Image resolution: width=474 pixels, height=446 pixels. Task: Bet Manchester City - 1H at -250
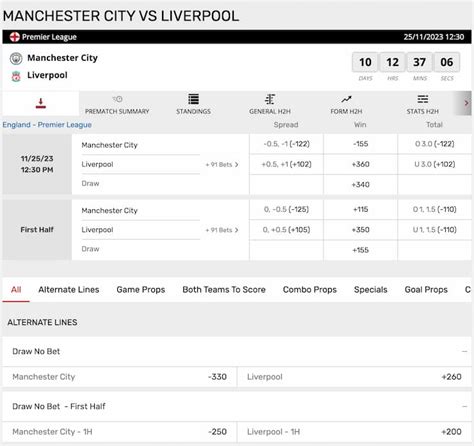[x=120, y=432]
